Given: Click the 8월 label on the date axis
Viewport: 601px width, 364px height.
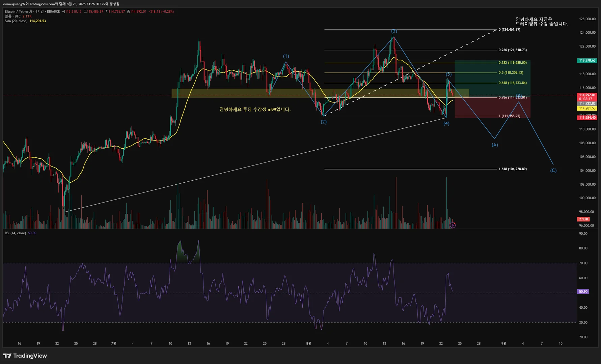Looking at the screenshot, I should [x=309, y=343].
